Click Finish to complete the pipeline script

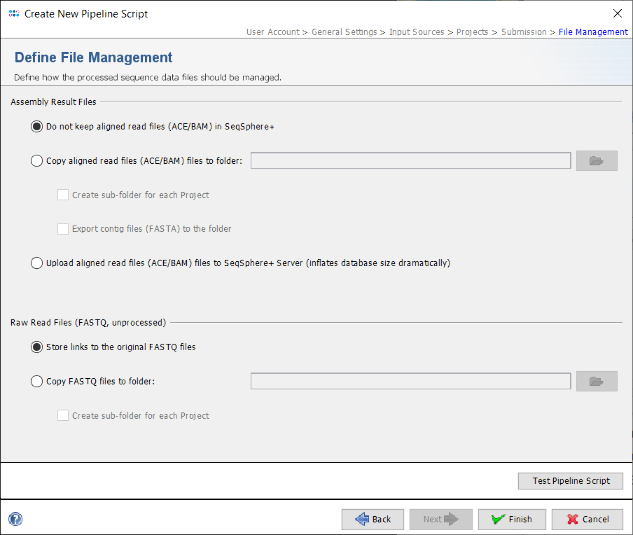coord(512,519)
